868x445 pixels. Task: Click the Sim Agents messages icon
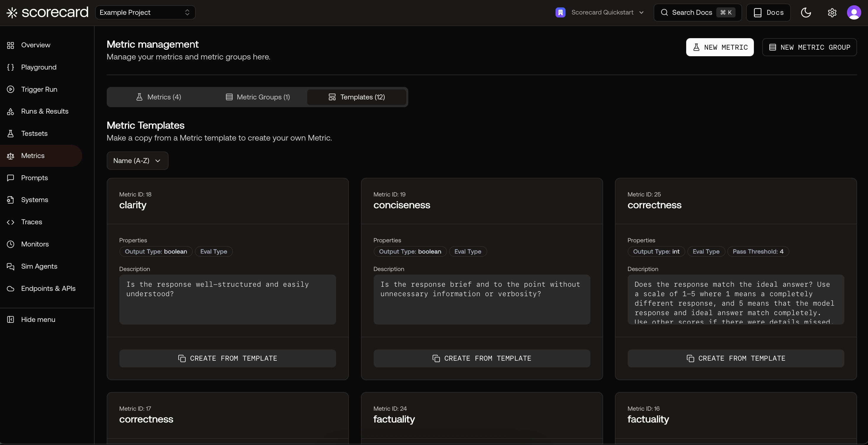coord(10,266)
